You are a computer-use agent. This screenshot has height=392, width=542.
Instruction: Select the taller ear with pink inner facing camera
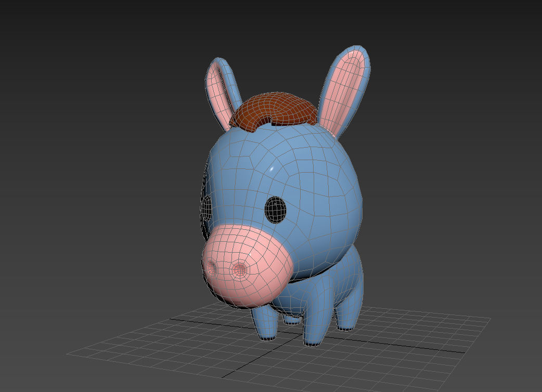click(344, 91)
